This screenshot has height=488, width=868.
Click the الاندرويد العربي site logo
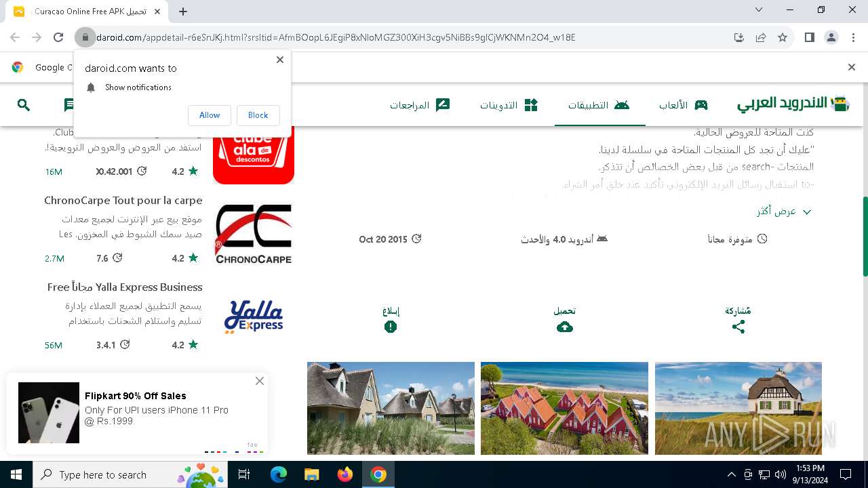coord(793,104)
